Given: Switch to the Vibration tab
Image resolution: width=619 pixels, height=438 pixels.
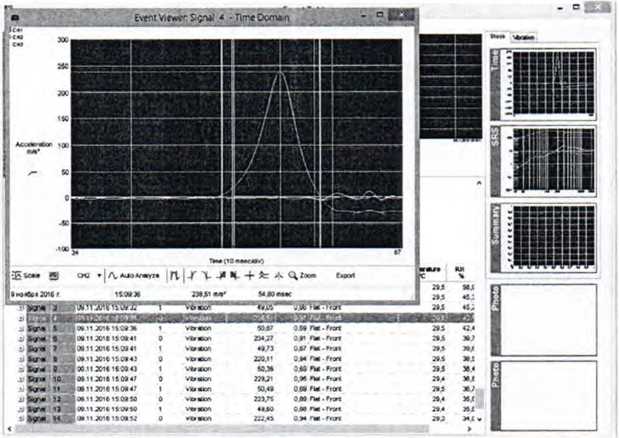Looking at the screenshot, I should tap(523, 37).
